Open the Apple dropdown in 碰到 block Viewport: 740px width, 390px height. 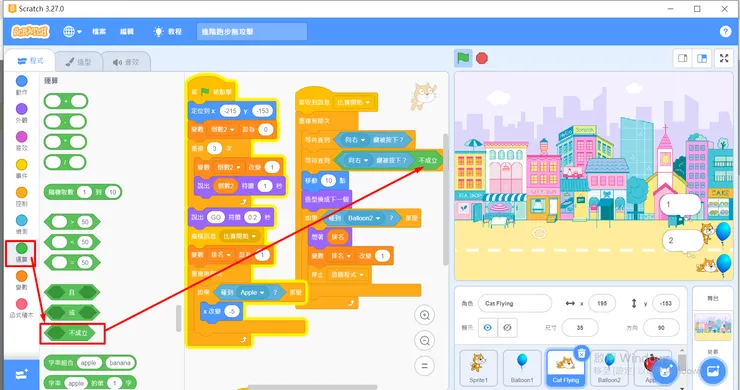[251, 293]
